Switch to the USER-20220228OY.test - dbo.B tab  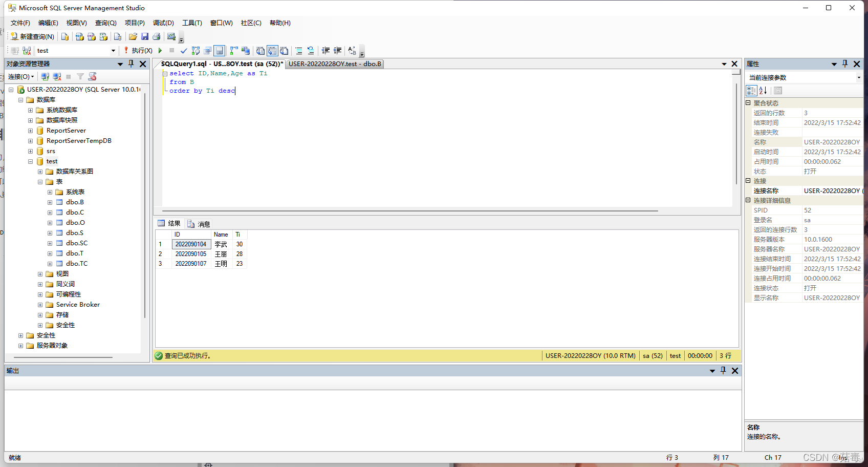pyautogui.click(x=335, y=64)
